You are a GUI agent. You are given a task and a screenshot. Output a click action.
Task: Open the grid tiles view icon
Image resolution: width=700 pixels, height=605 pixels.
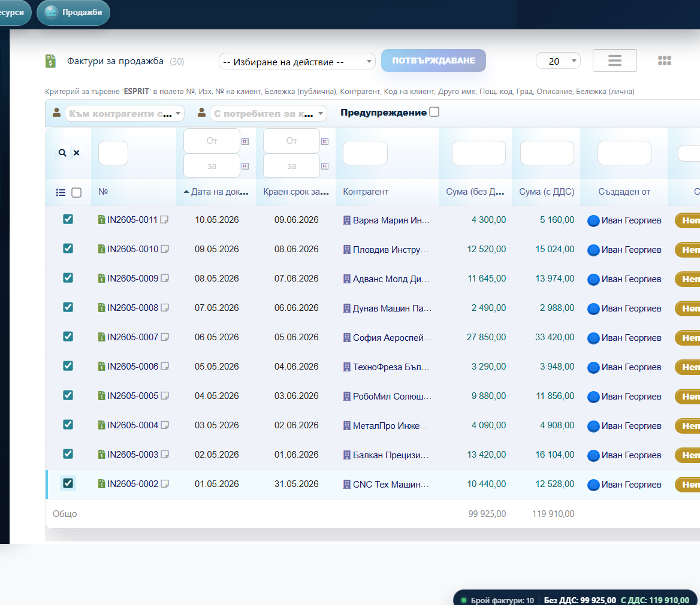coord(664,60)
